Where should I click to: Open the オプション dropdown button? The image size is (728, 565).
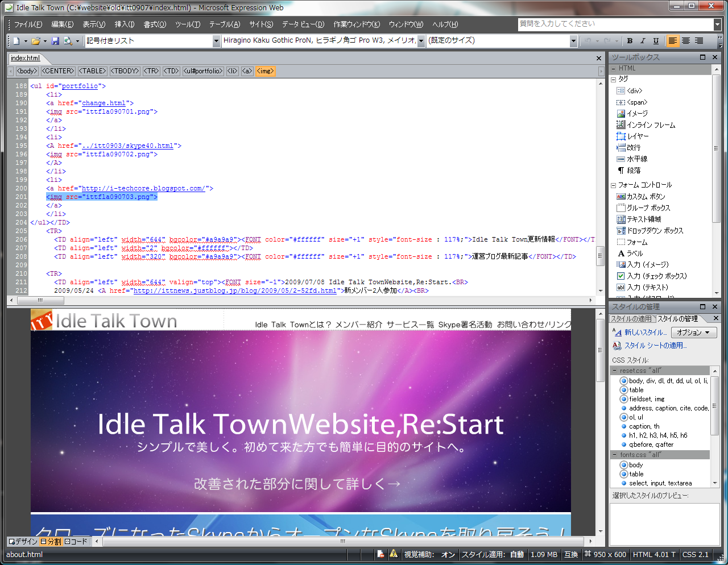693,333
